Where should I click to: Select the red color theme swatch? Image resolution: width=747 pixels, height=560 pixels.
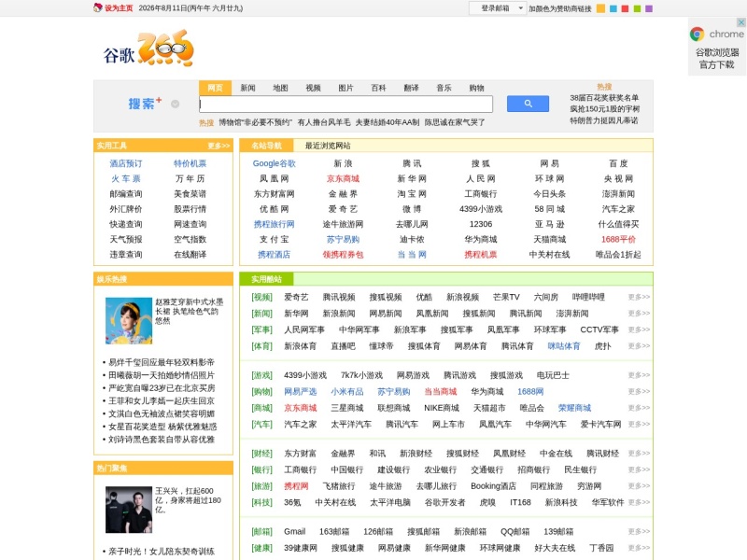625,8
